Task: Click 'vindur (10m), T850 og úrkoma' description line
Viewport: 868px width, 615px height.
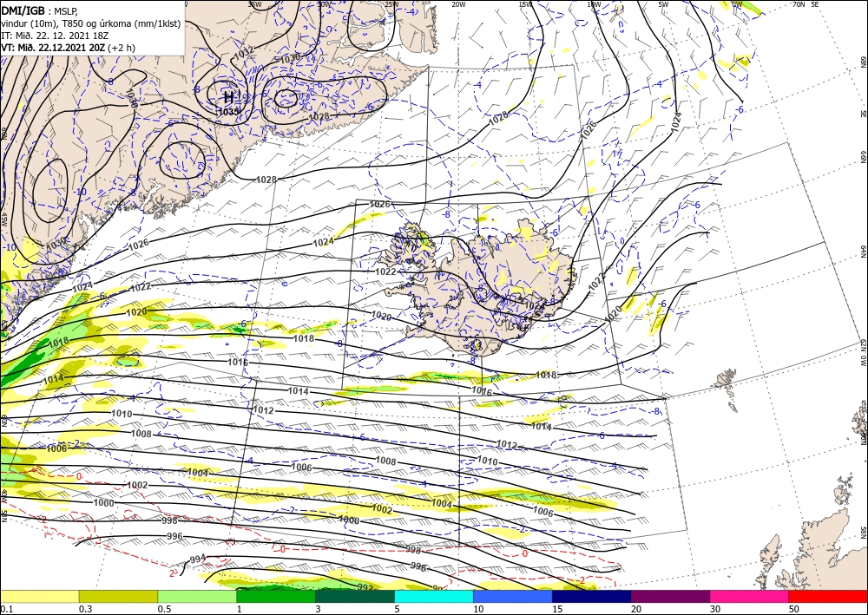Action: coord(91,23)
